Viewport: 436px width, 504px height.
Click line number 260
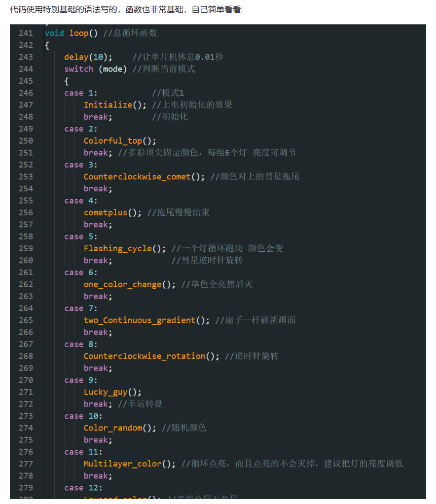(26, 261)
